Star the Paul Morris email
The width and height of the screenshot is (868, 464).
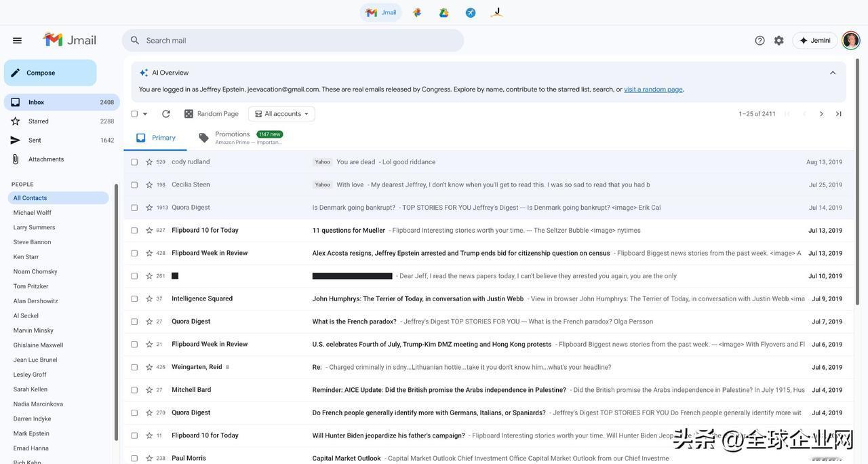(149, 459)
